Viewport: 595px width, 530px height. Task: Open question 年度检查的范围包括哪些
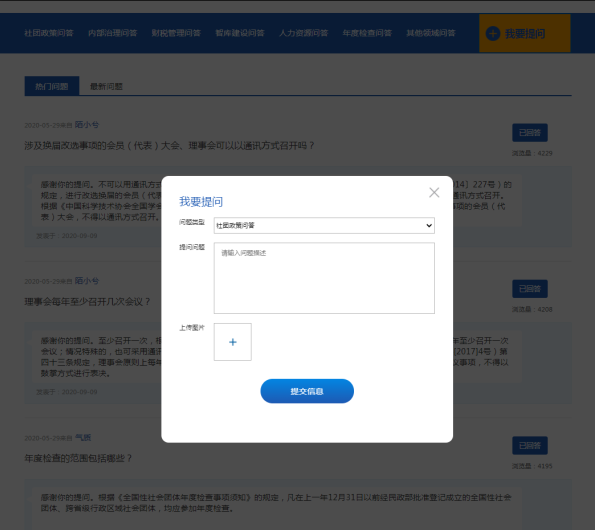78,458
